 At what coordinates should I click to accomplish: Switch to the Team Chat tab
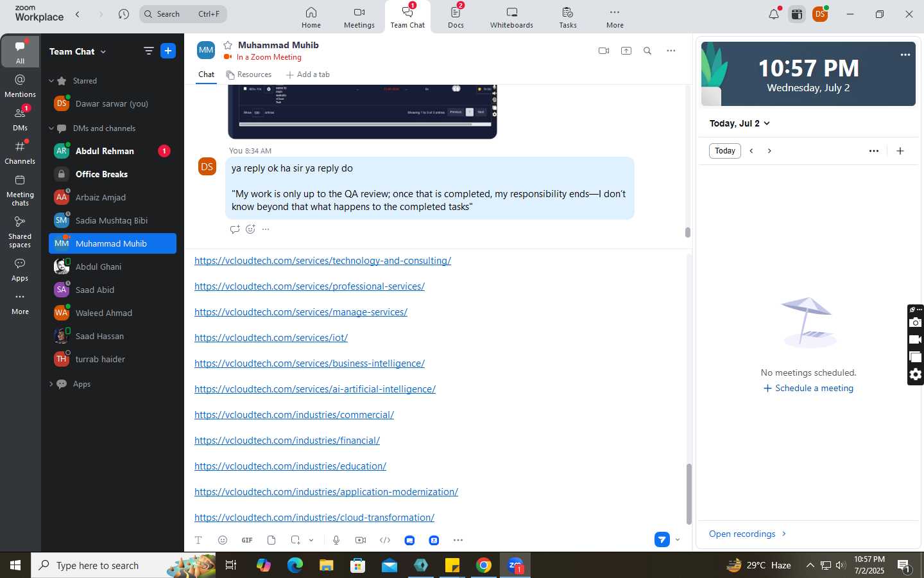point(407,17)
